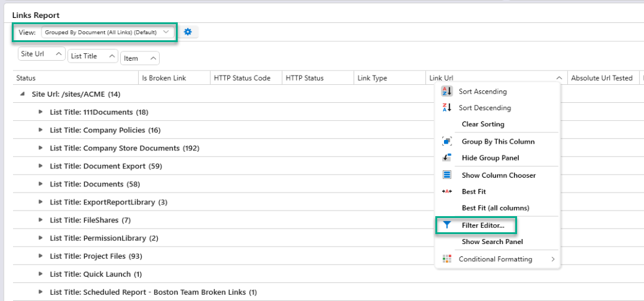Select the Sort Ascending menu label
Screen dimensions: 644x301
(x=482, y=91)
